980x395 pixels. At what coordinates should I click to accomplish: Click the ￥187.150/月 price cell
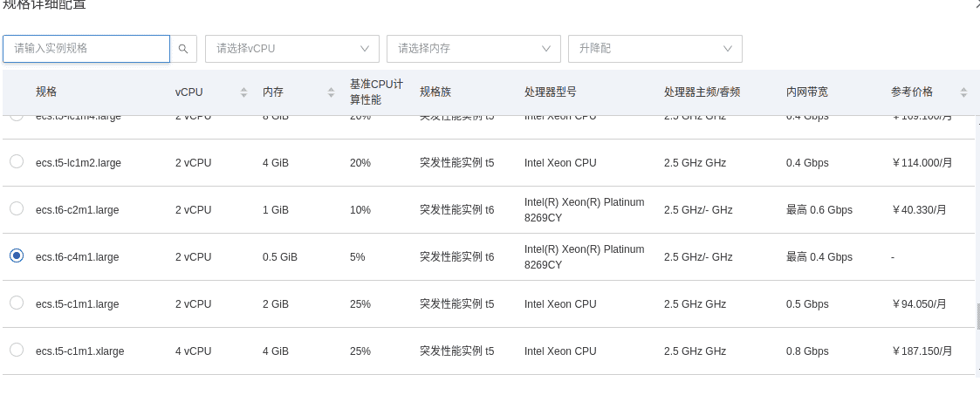(922, 351)
